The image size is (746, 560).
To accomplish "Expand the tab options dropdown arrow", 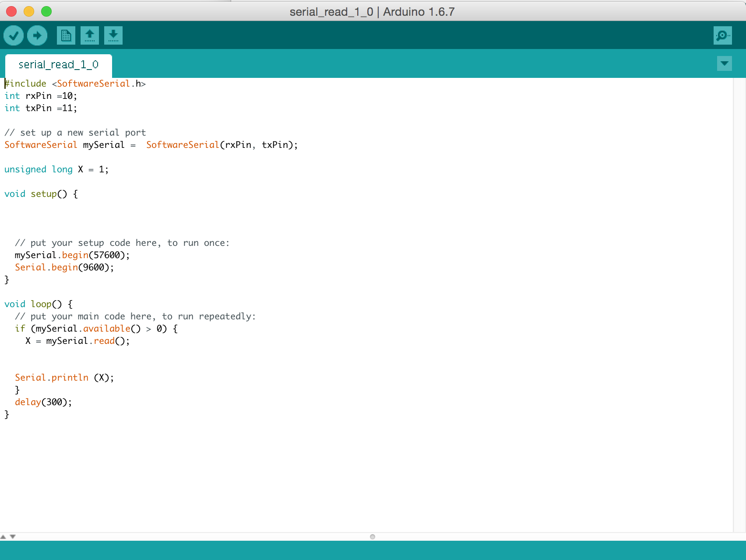I will 725,63.
